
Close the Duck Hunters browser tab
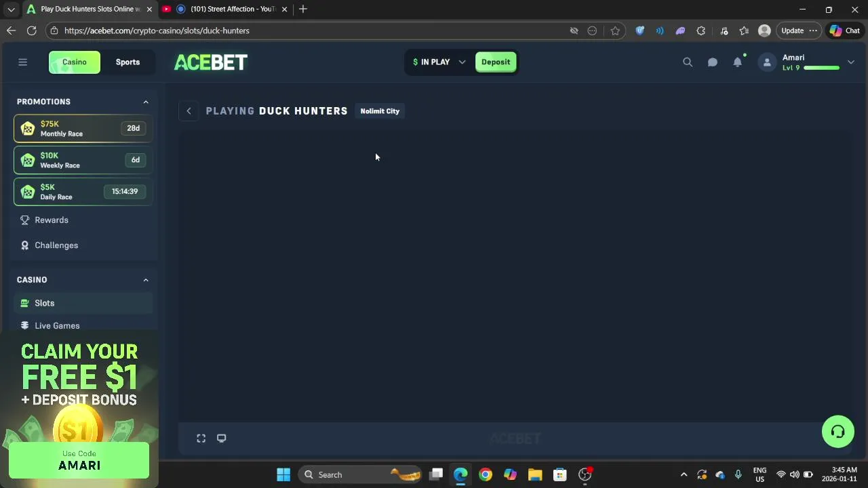[149, 9]
